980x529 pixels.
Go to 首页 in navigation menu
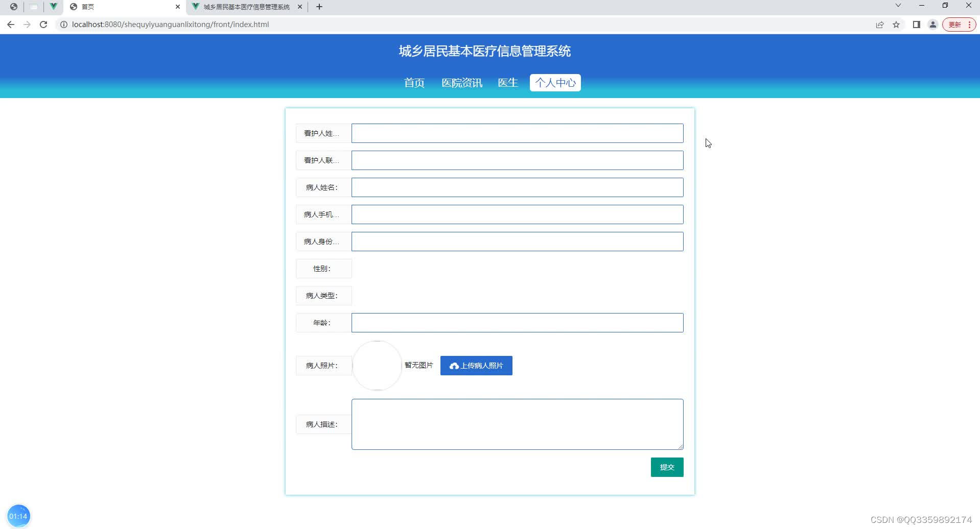pyautogui.click(x=414, y=83)
